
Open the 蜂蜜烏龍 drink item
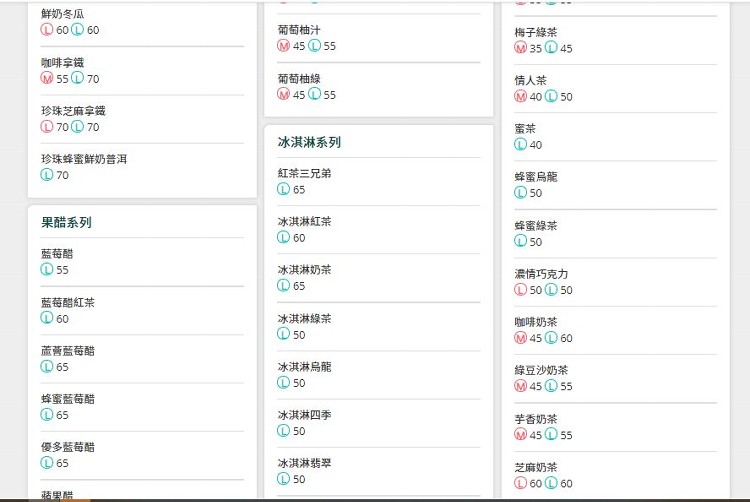click(x=536, y=177)
